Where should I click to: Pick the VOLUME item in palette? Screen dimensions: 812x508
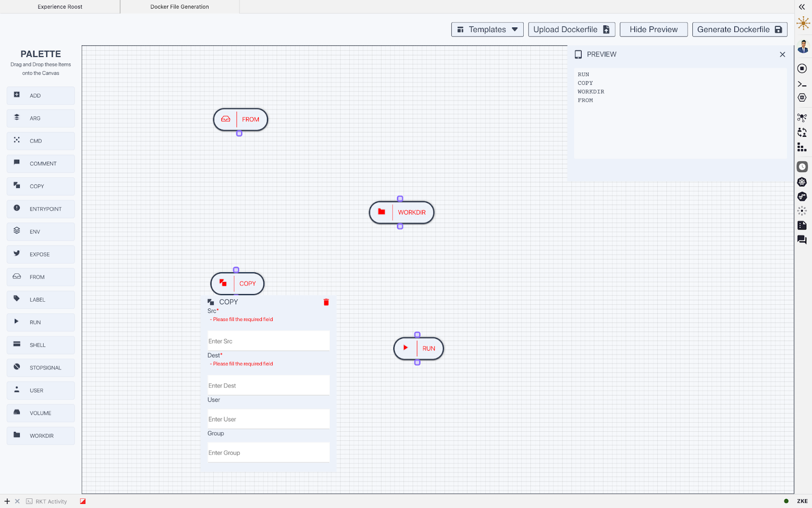point(41,413)
